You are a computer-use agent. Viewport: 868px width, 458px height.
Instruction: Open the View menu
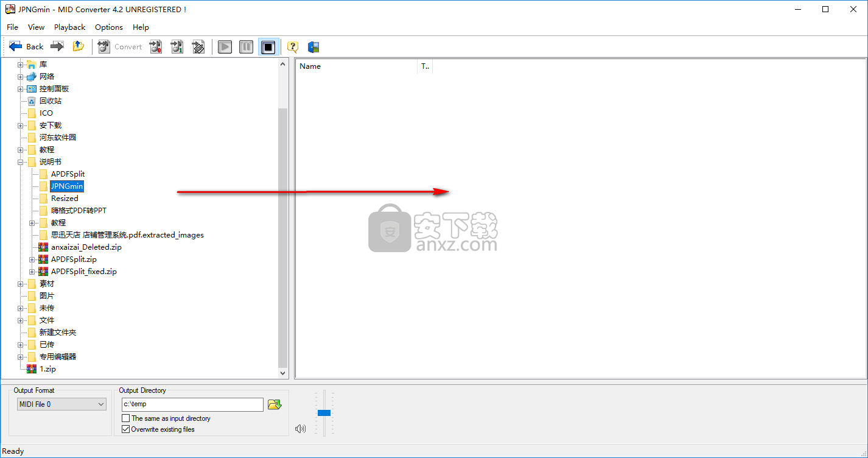[x=37, y=27]
